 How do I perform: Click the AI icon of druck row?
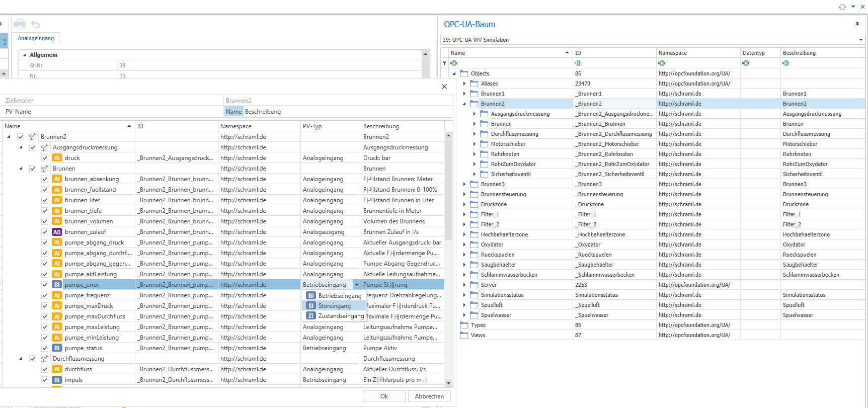[x=57, y=158]
